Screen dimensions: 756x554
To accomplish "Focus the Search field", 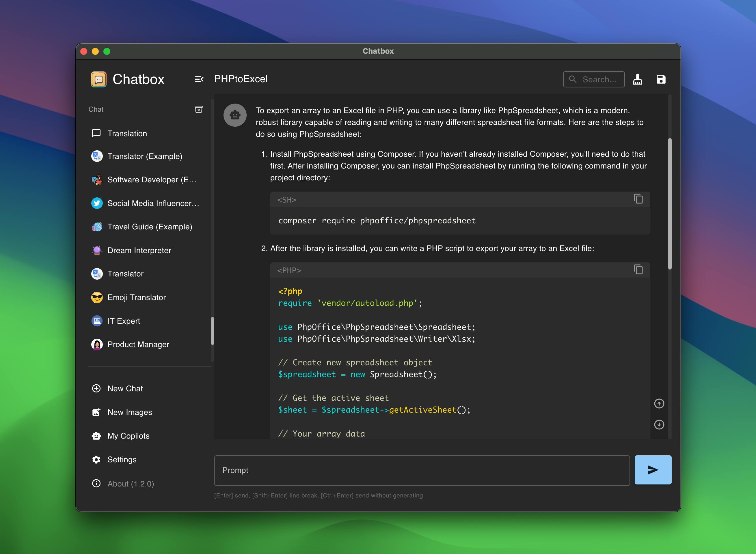I will click(x=594, y=79).
